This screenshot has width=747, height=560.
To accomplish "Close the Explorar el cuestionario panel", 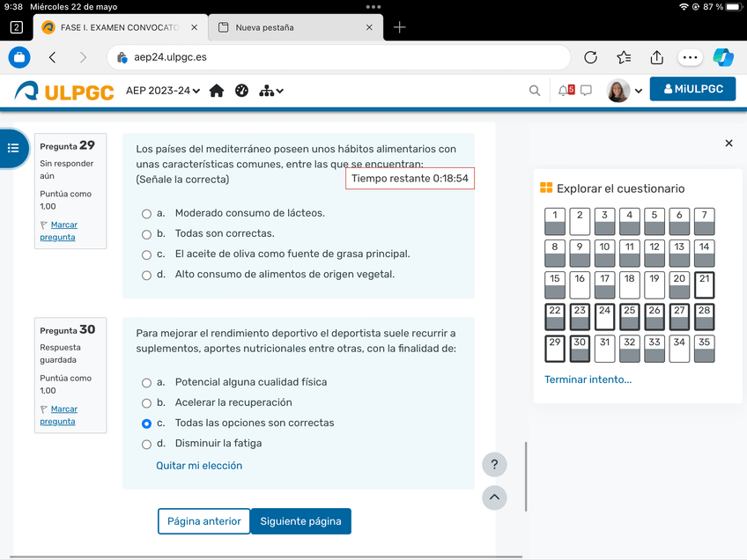I will pos(729,143).
